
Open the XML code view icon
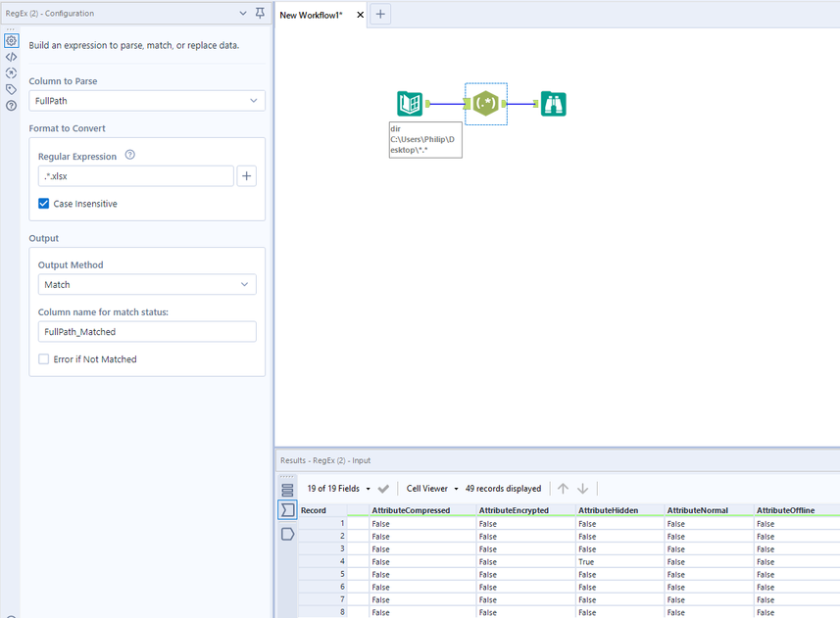(x=12, y=57)
